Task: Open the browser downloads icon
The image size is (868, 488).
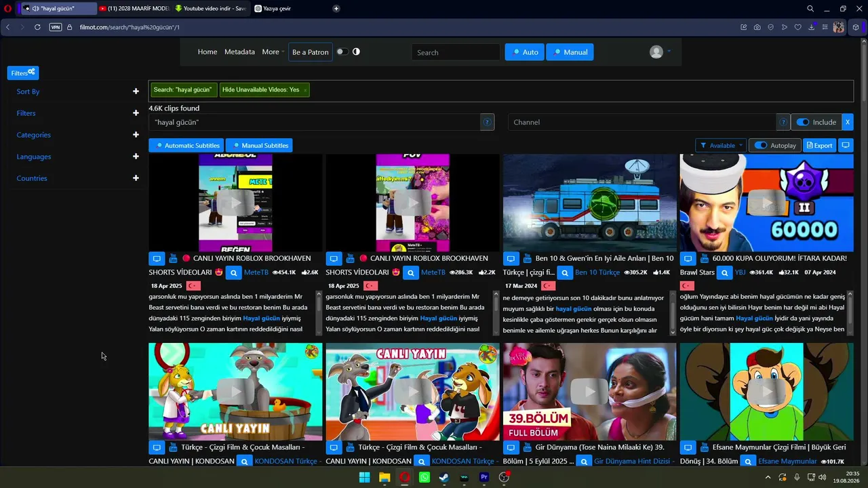Action: [811, 27]
